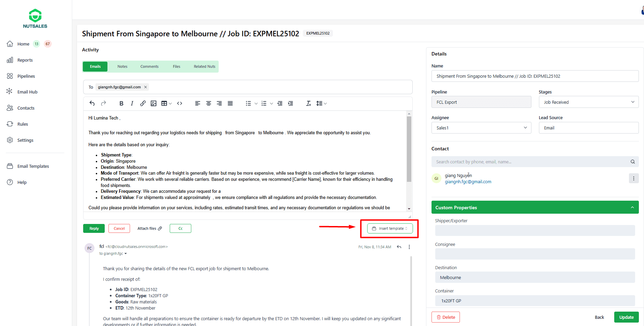Click the email editor scrollbar
Screen dimensions: 644x326
tap(409, 149)
